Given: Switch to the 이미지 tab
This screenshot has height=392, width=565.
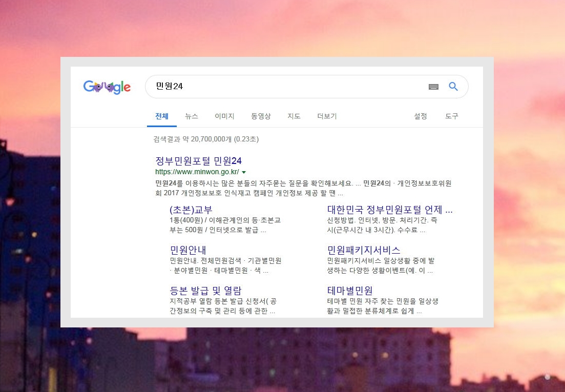Looking at the screenshot, I should [224, 116].
